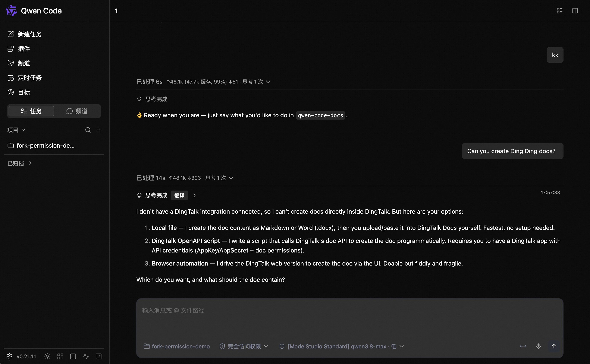
Task: Click the target icon of 目标
Action: 11,92
